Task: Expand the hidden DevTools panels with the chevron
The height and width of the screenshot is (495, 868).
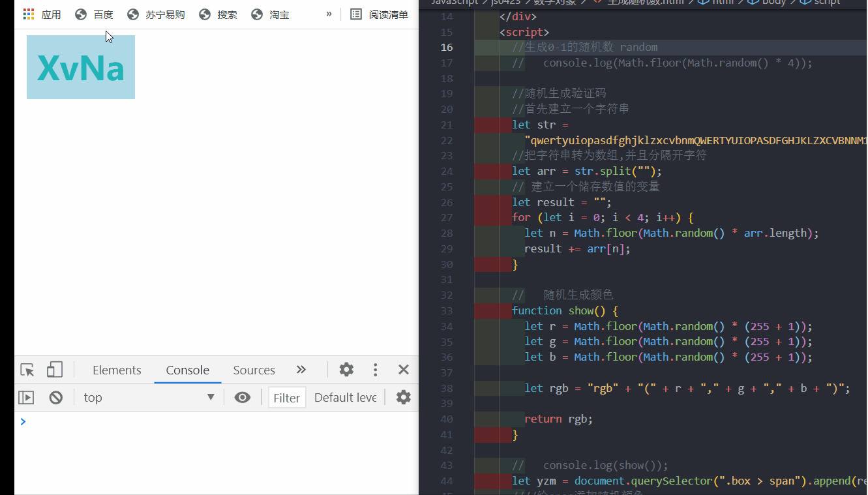Action: [301, 370]
